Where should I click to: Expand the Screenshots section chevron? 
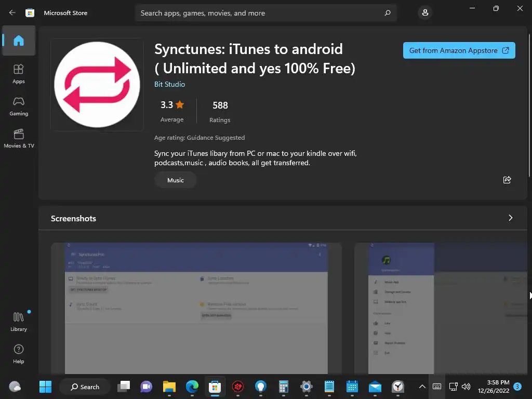(510, 218)
